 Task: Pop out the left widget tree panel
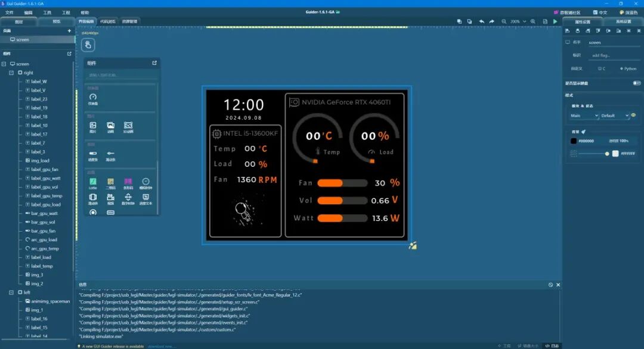pos(69,54)
